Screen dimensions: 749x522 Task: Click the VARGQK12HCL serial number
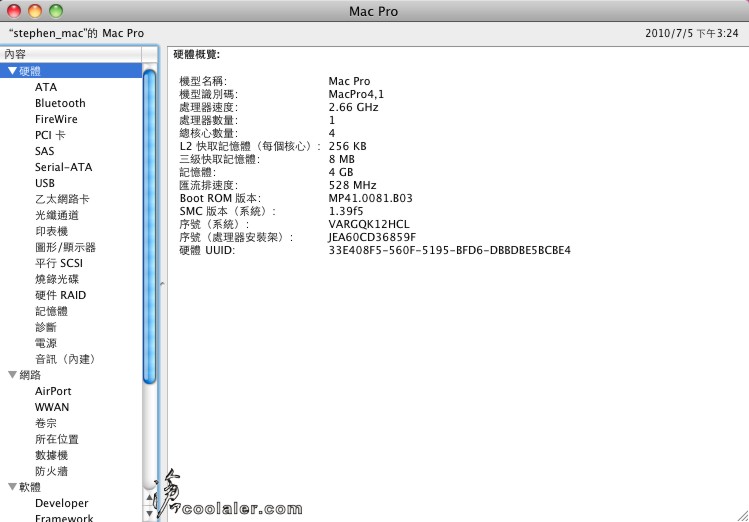369,224
